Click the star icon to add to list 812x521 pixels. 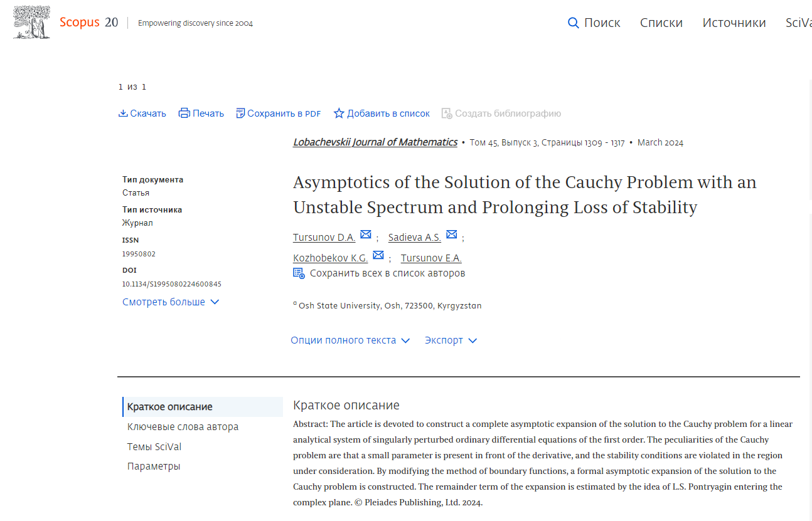pyautogui.click(x=339, y=113)
